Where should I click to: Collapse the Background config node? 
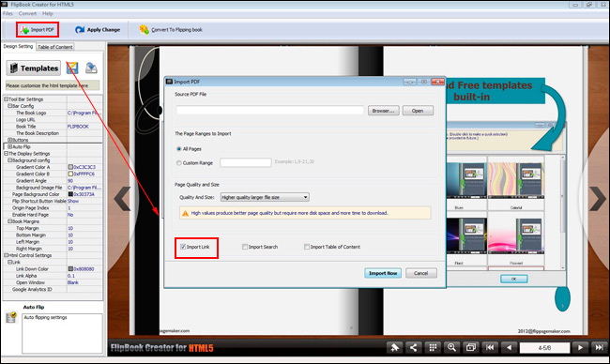10,160
